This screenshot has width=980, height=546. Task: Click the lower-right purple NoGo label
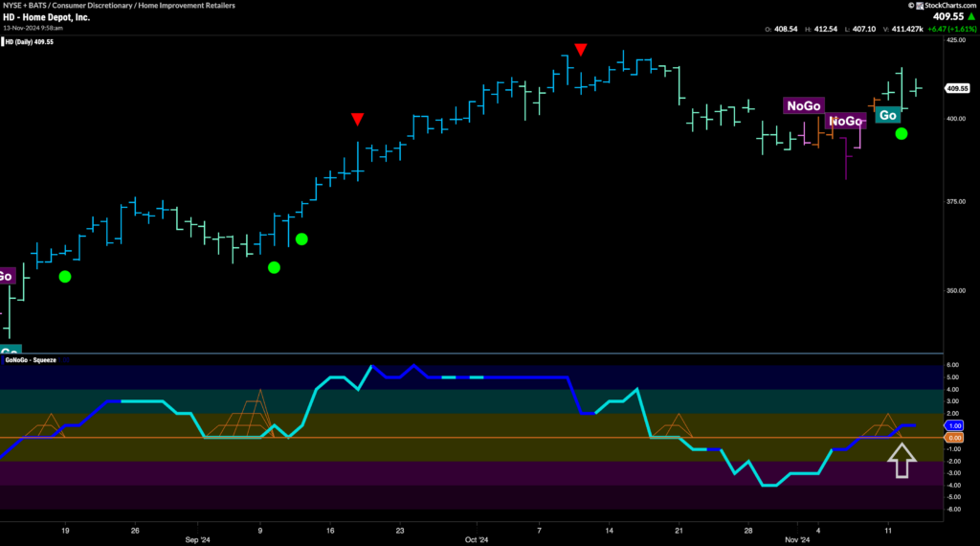point(845,121)
